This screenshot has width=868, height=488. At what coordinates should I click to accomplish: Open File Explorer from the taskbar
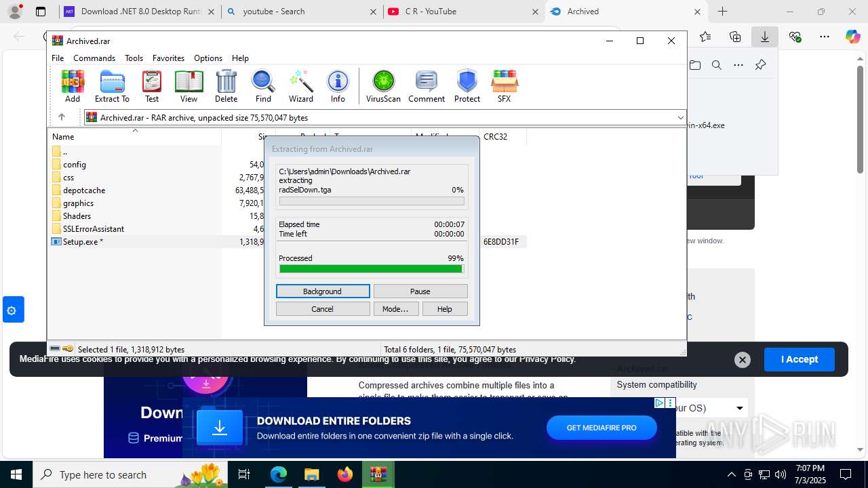click(311, 474)
